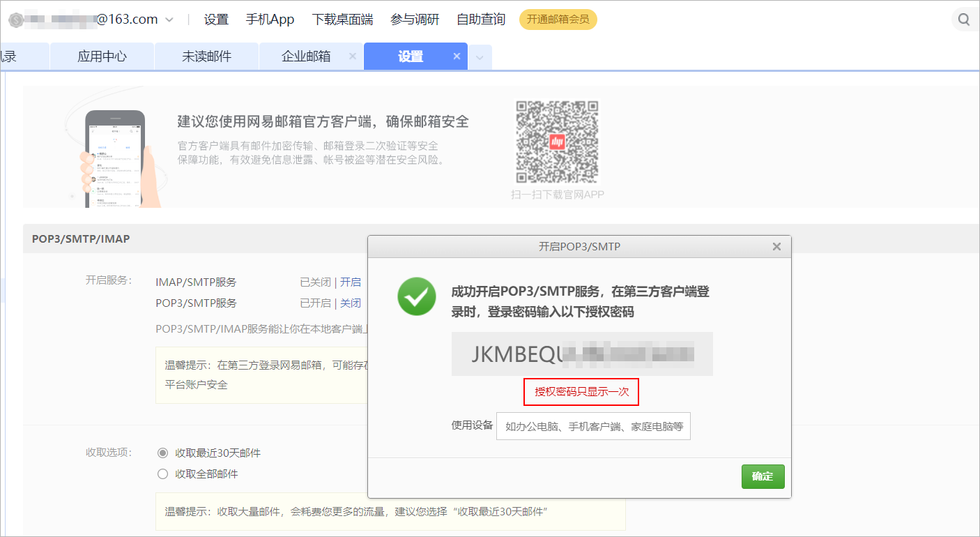Click the authorization code box
This screenshot has width=980, height=537.
coord(582,354)
